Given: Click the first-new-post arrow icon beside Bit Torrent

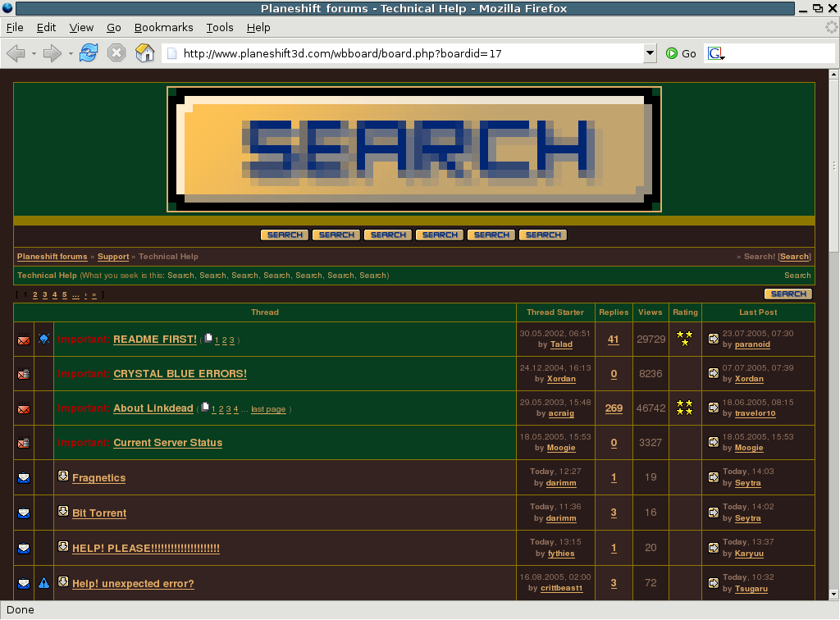Looking at the screenshot, I should 63,511.
